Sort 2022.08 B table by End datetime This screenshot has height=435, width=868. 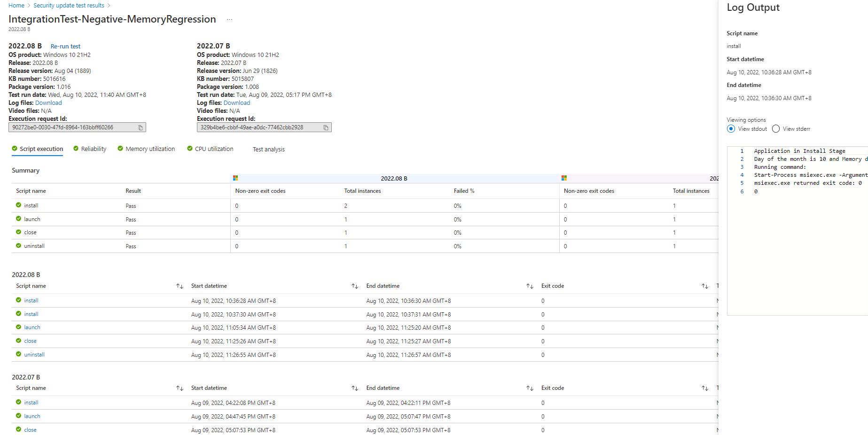[x=530, y=286]
